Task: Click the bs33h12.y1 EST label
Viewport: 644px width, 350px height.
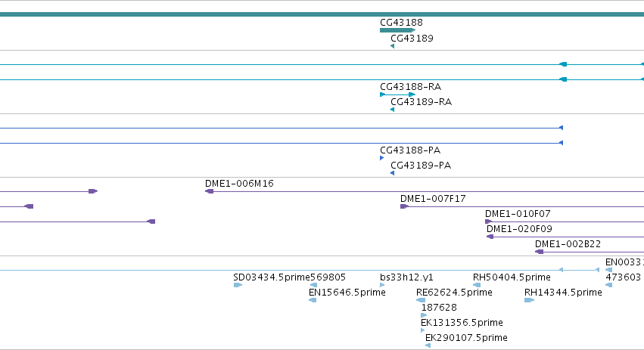Action: coord(406,277)
